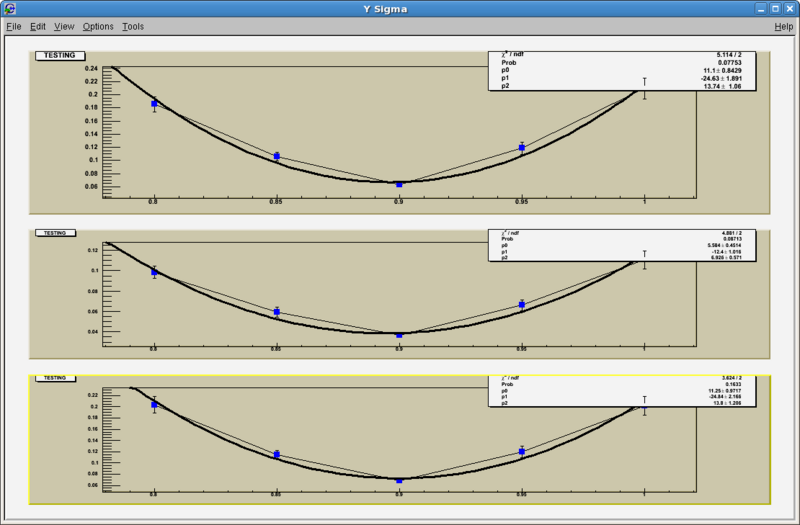Click the top pad data point at 0.95

[x=521, y=147]
